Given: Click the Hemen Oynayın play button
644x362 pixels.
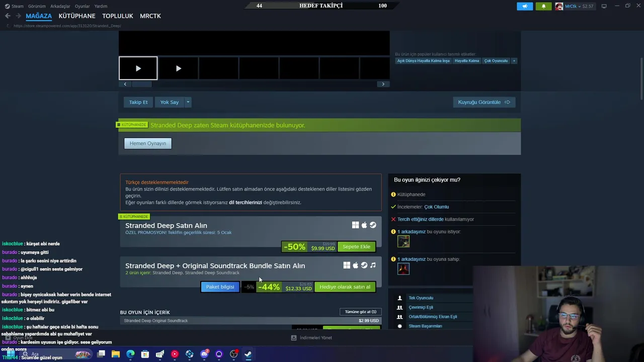Looking at the screenshot, I should pyautogui.click(x=147, y=143).
